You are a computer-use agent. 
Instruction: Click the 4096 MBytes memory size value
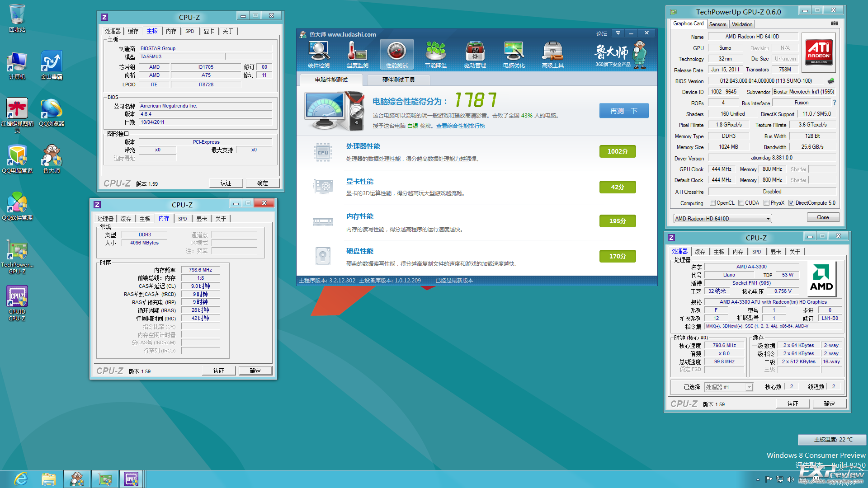[x=144, y=243]
